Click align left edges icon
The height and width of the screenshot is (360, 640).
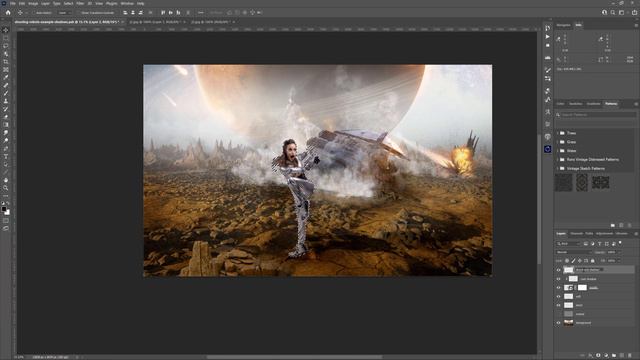(125, 13)
